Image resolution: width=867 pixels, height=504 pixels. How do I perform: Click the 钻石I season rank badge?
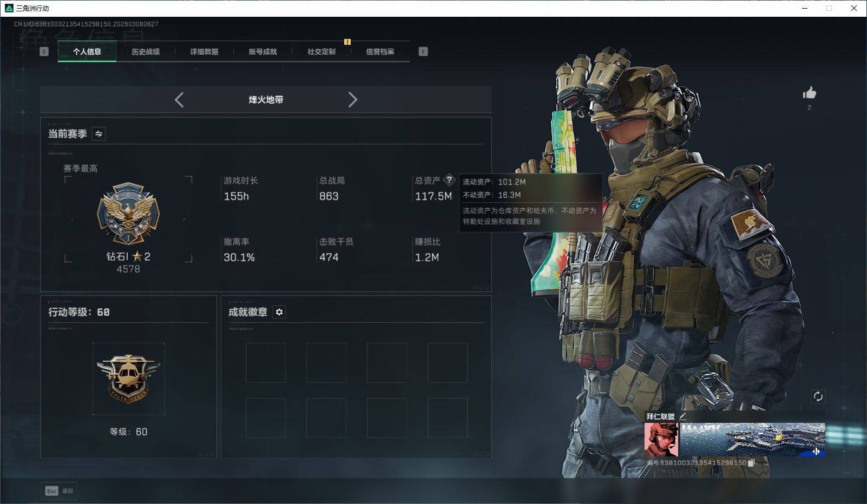pos(128,213)
